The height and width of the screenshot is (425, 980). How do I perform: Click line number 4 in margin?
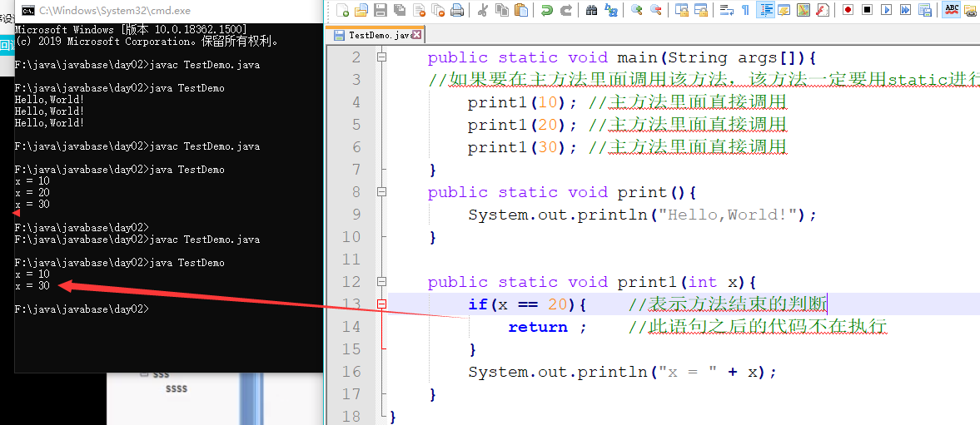pyautogui.click(x=356, y=102)
